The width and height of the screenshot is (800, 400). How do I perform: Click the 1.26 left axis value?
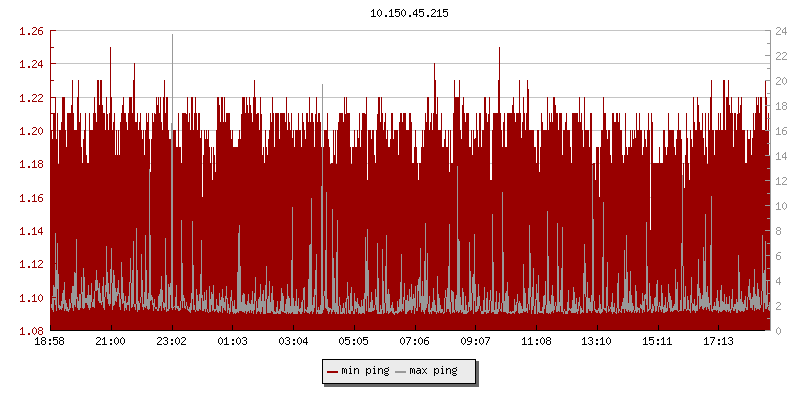(x=31, y=31)
